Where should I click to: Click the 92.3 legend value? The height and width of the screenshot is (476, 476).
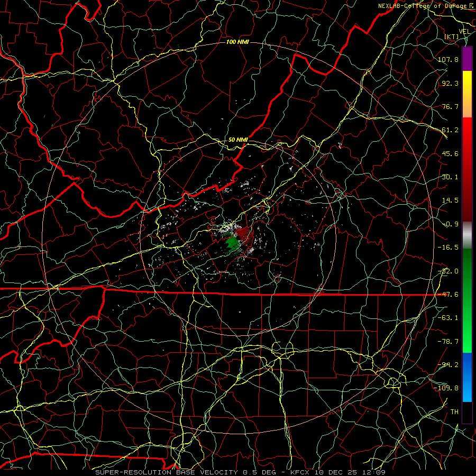tap(450, 83)
